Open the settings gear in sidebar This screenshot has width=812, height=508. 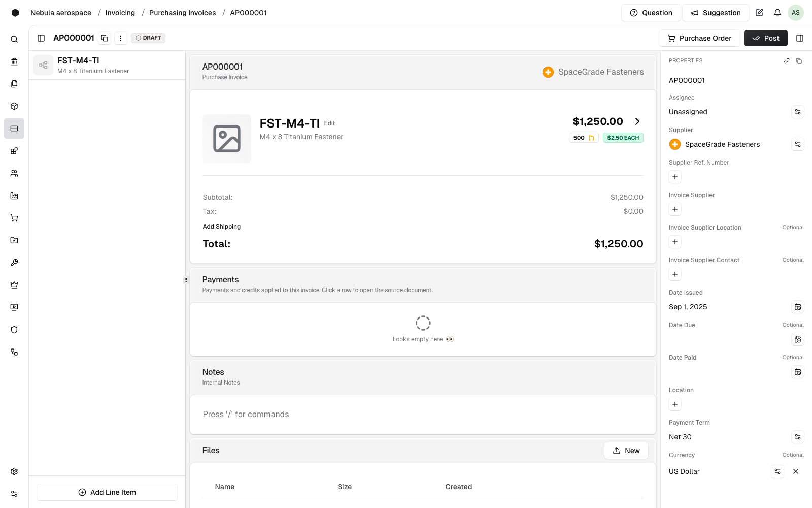coord(14,471)
